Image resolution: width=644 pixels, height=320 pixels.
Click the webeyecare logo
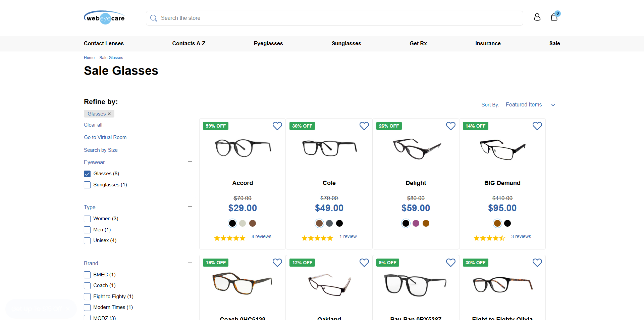[104, 17]
